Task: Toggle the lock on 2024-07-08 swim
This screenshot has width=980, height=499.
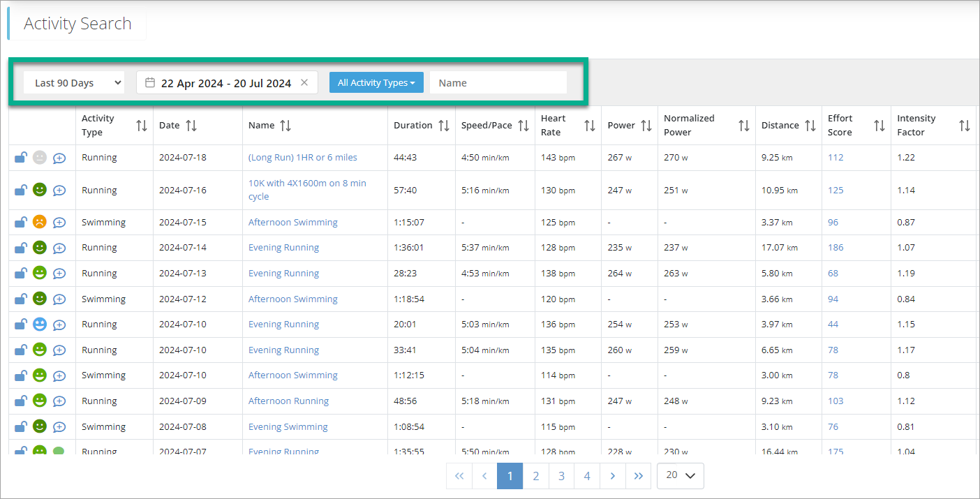Action: coord(21,426)
